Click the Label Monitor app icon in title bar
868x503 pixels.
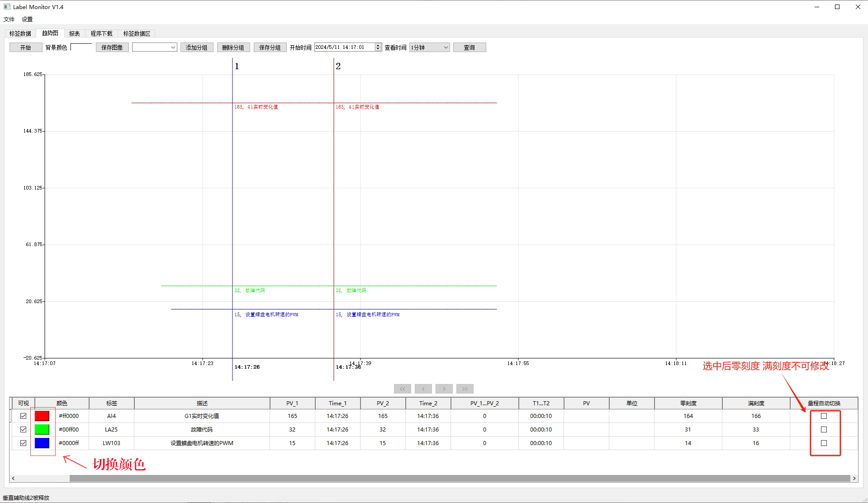point(7,7)
